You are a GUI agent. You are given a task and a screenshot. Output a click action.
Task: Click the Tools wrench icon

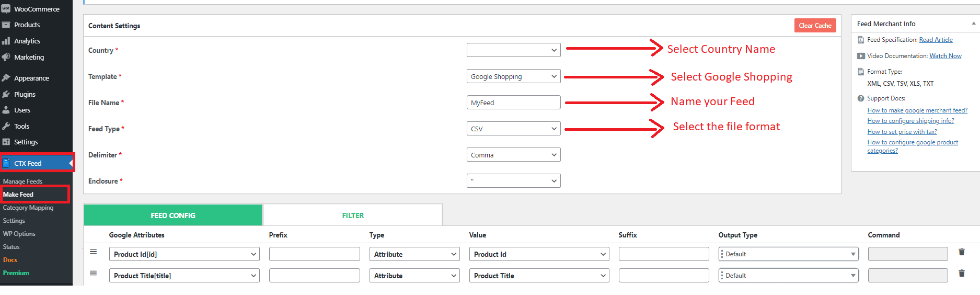6,126
